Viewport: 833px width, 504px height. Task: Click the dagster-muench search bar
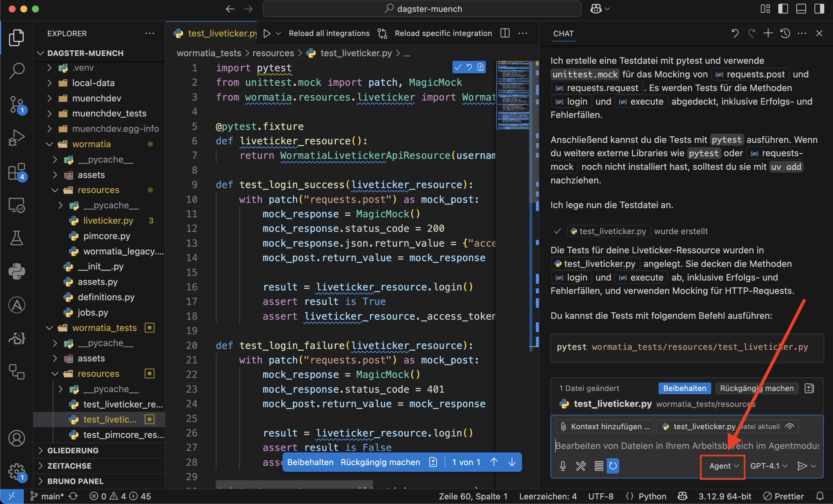pos(422,9)
